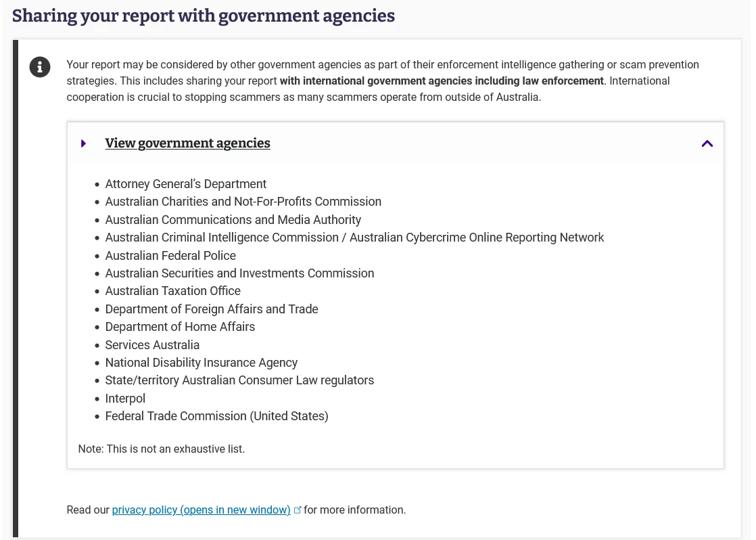
Task: Click the Department of Home Affairs entry
Action: pos(180,327)
